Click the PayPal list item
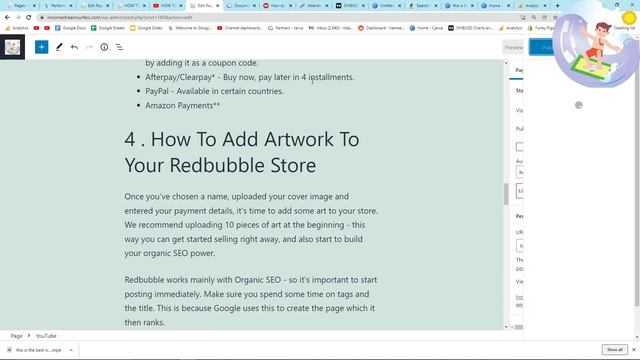The width and height of the screenshot is (640, 360). point(214,91)
